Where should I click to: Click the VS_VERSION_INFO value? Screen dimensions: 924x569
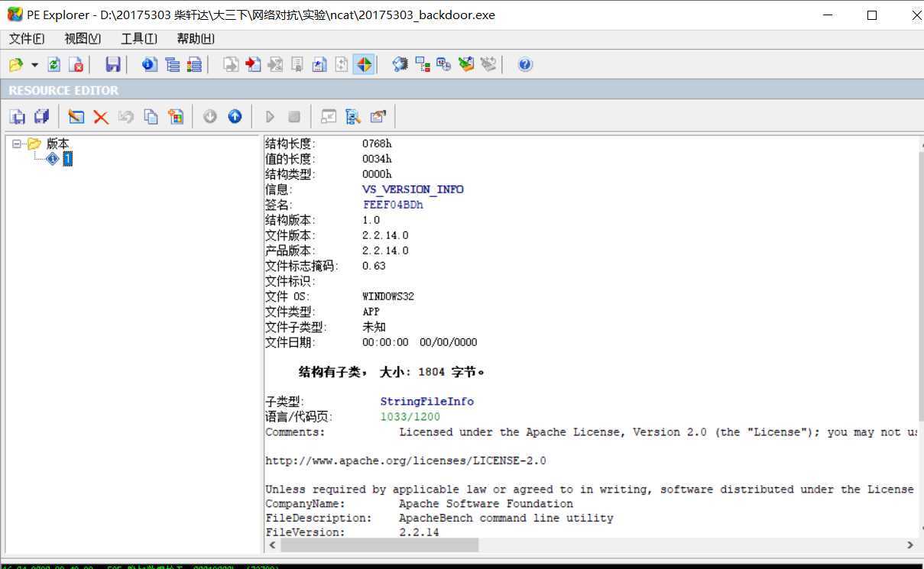click(x=413, y=189)
